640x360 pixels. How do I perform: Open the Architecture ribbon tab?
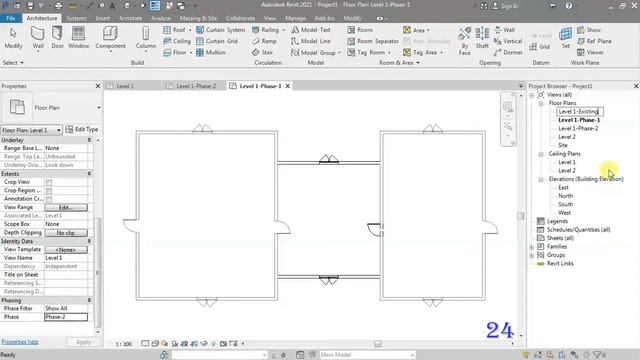click(x=42, y=18)
